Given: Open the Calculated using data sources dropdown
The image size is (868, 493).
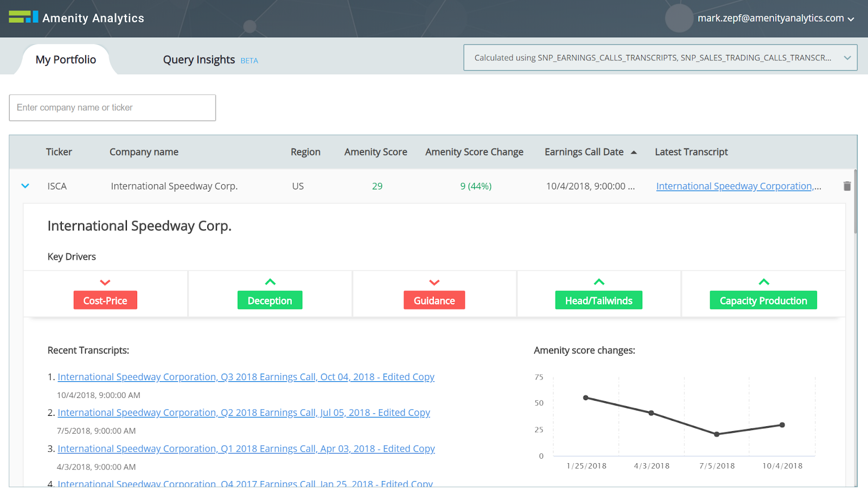Looking at the screenshot, I should [660, 58].
